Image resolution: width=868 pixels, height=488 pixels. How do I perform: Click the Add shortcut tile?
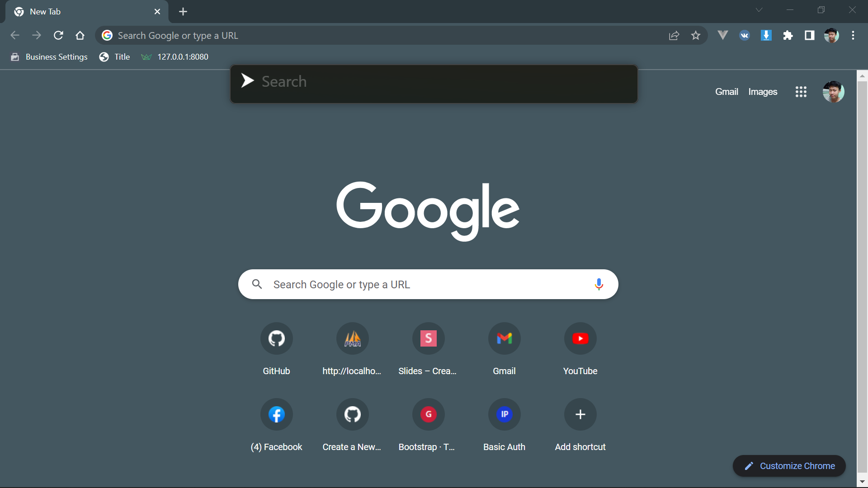tap(580, 414)
